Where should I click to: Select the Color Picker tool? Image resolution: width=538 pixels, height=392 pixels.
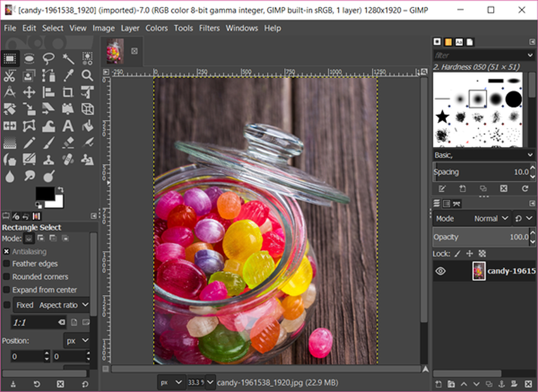[x=68, y=76]
